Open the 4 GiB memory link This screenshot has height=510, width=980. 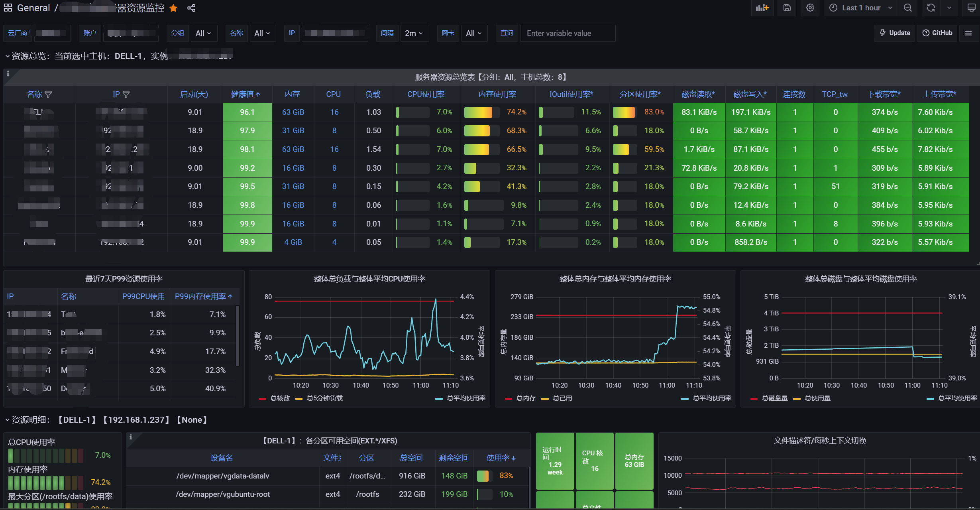(x=293, y=242)
